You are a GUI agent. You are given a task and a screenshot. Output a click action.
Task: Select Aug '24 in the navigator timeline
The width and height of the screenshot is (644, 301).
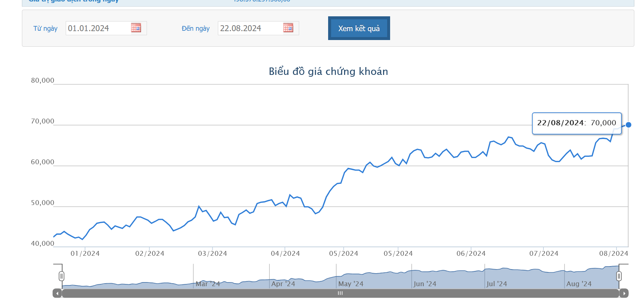pyautogui.click(x=579, y=284)
